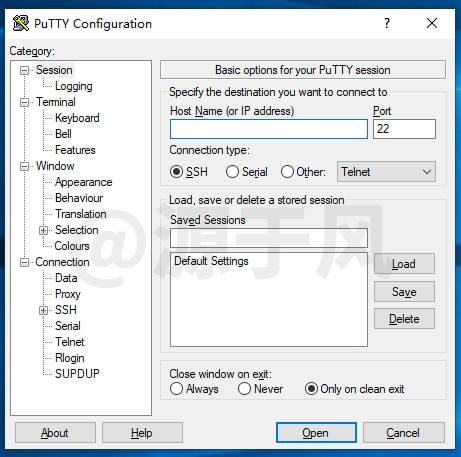Select Default Settings in sessions list
Screen dimensions: 461x457
click(211, 261)
